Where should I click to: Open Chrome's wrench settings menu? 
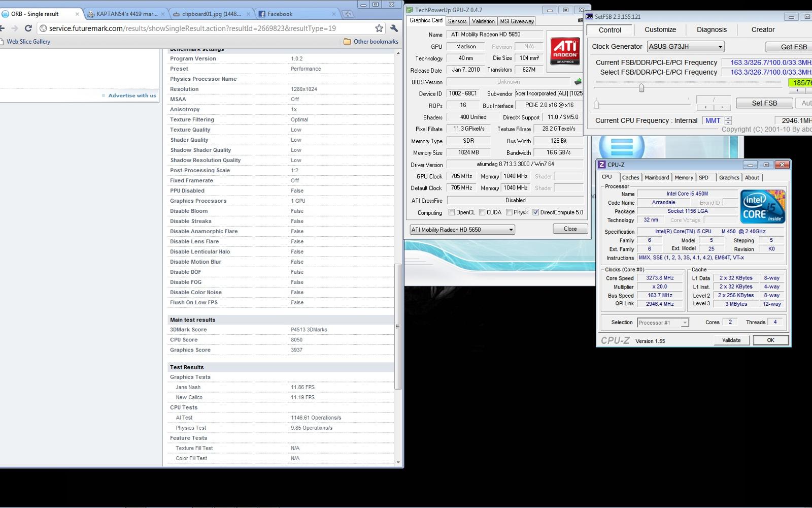coord(394,28)
